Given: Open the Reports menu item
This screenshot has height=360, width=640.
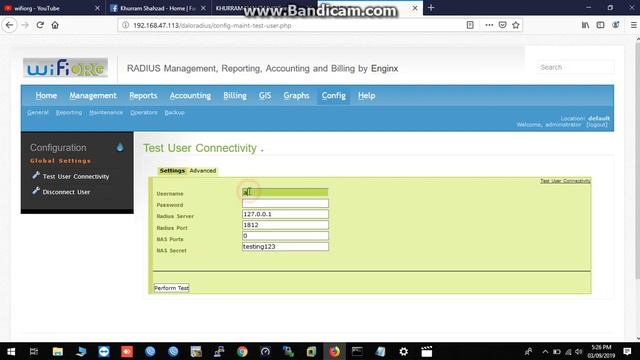Looking at the screenshot, I should (143, 96).
